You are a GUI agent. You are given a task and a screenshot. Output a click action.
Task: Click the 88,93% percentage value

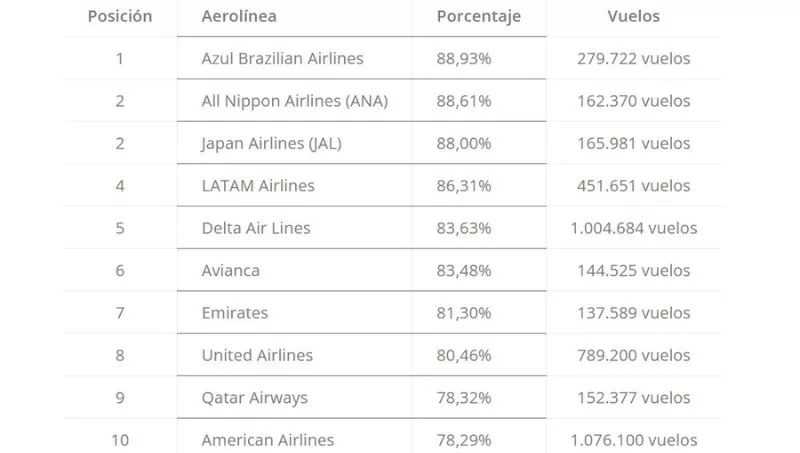coord(464,59)
